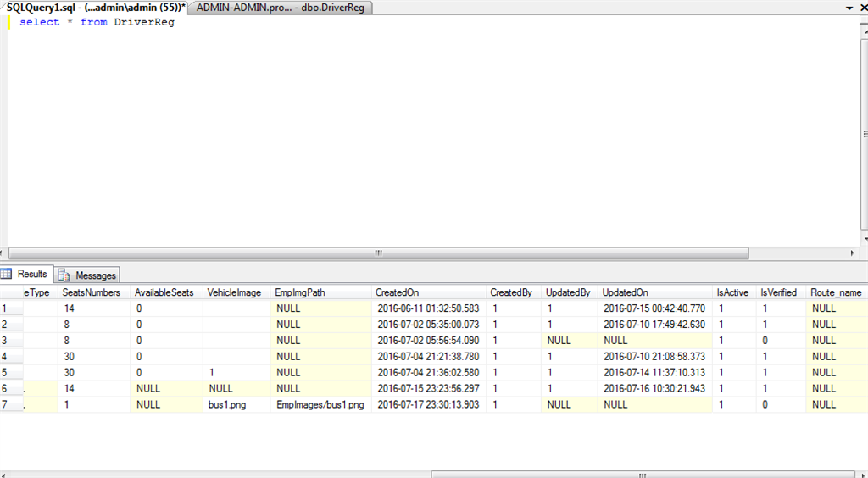This screenshot has width=868, height=478.
Task: Click the query editor horizontal scrollbar
Action: [379, 253]
